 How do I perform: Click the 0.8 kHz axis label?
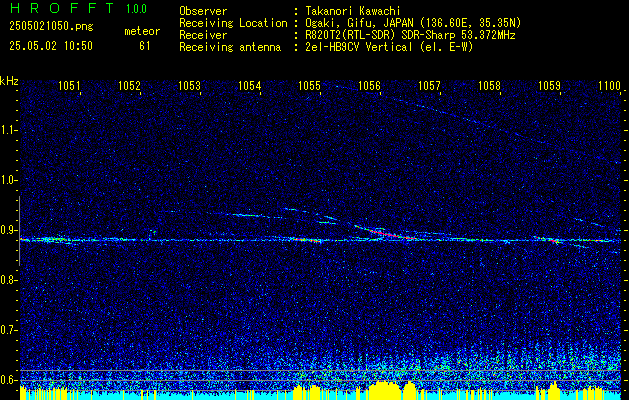8,280
